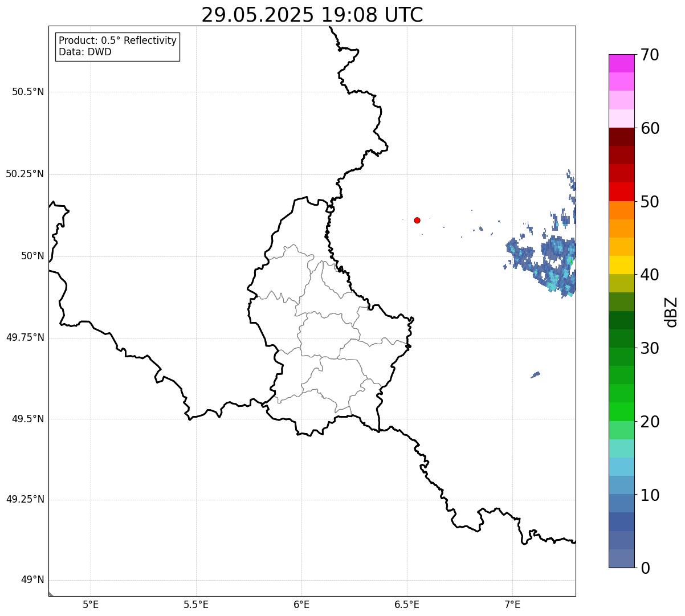Click the 5.5°E longitude label
This screenshot has height=616, width=685.
point(196,604)
